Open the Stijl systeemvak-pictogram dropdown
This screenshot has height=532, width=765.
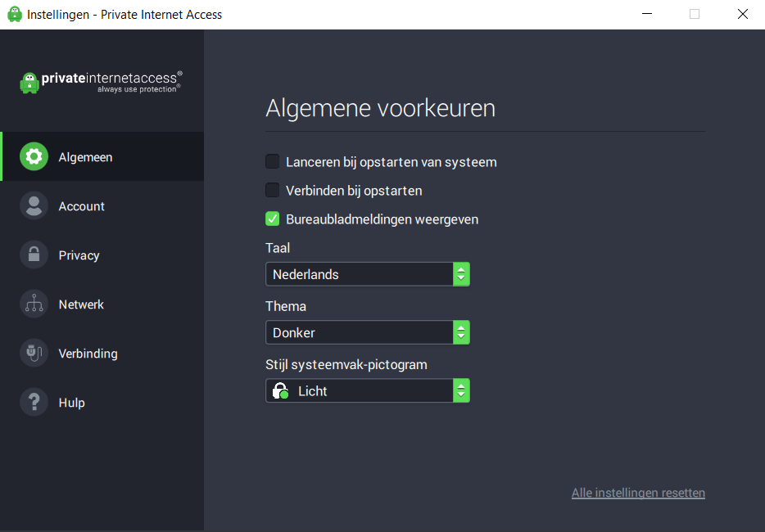[x=368, y=390]
